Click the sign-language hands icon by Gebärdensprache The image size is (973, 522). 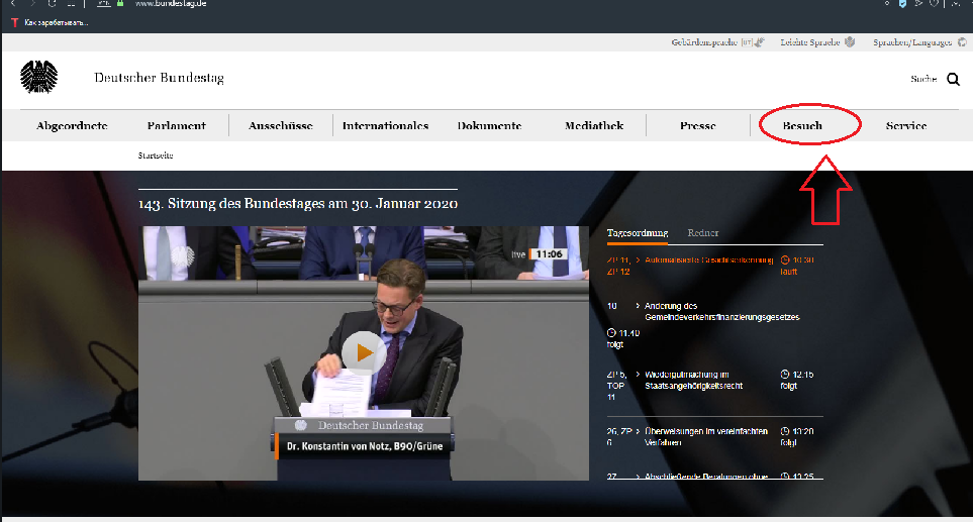coord(760,42)
